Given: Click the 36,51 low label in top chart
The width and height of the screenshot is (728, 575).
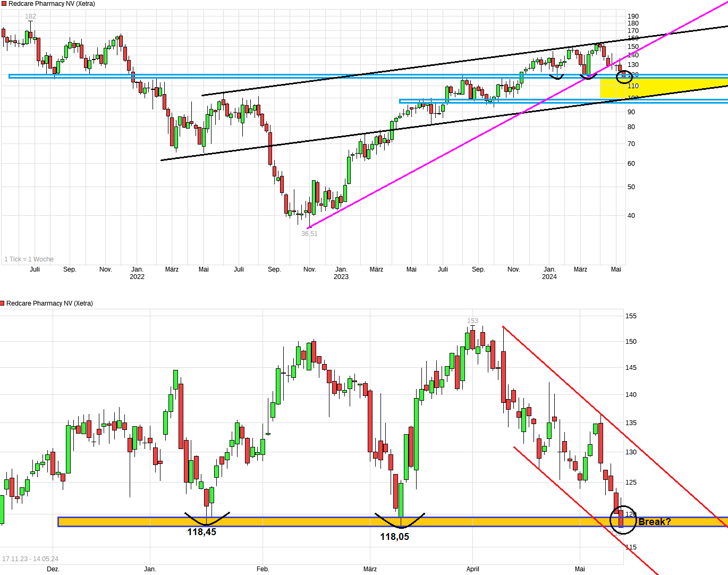Looking at the screenshot, I should pos(309,234).
